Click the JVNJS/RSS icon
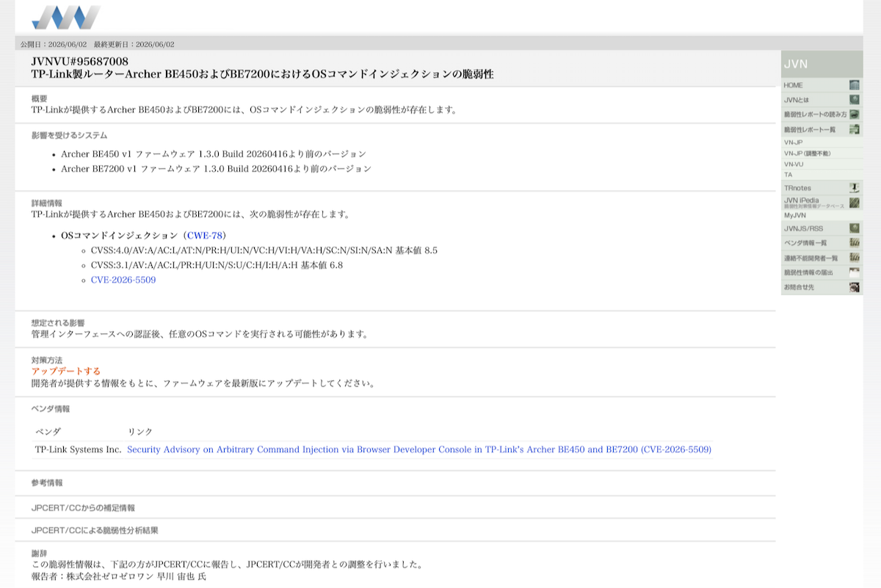 coord(855,228)
